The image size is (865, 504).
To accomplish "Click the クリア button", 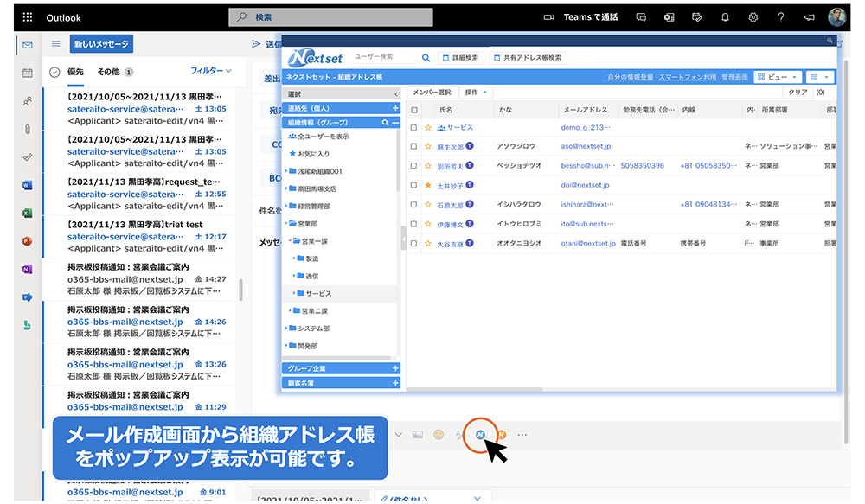I will (x=798, y=93).
